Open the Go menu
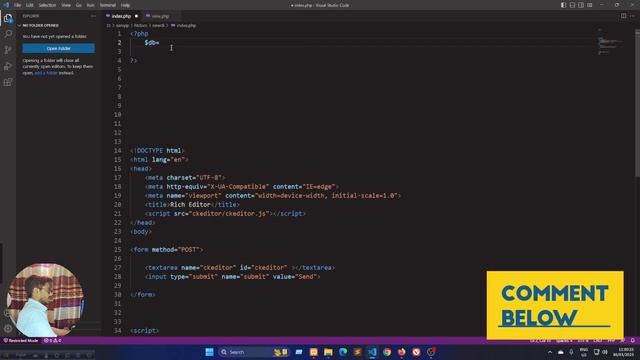640x360 pixels. (79, 5)
